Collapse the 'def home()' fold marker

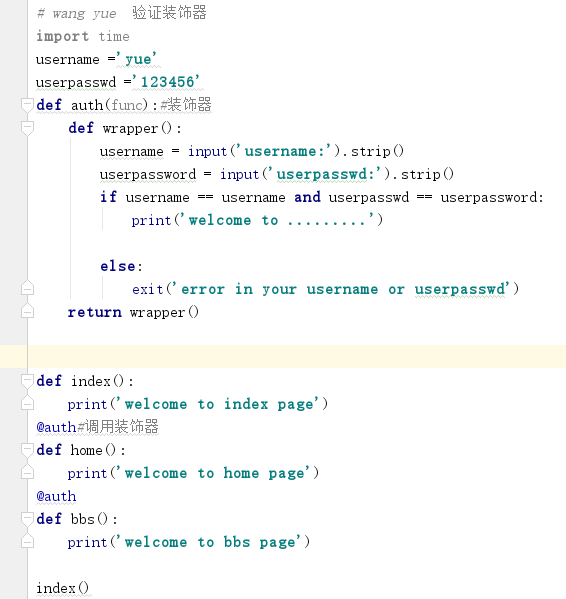click(27, 450)
